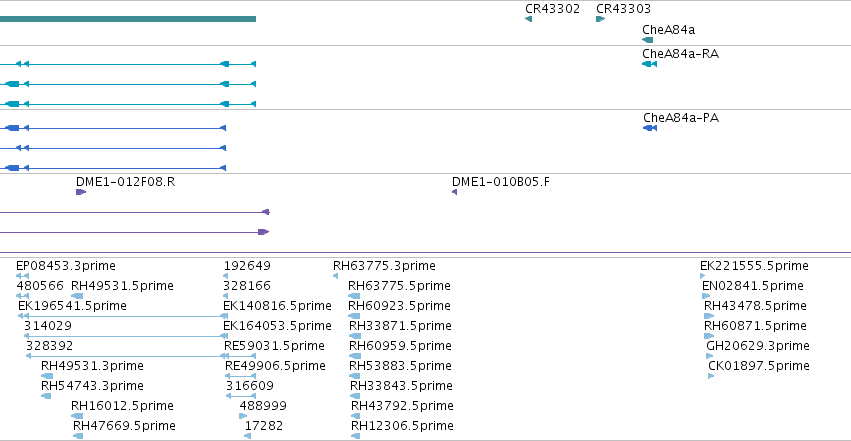Click the RH60871.5prime label
This screenshot has height=441, width=851.
tap(755, 326)
